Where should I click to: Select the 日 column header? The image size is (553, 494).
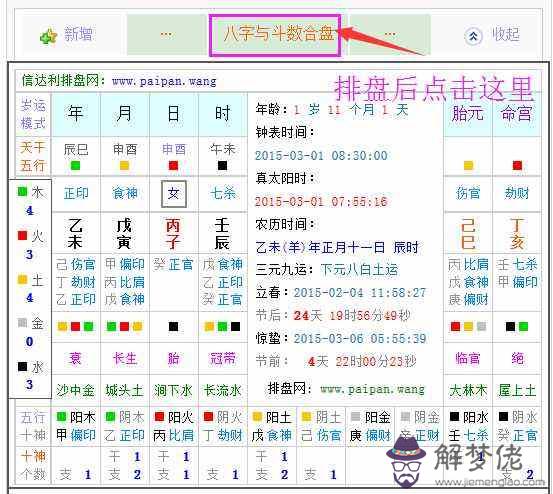[174, 114]
